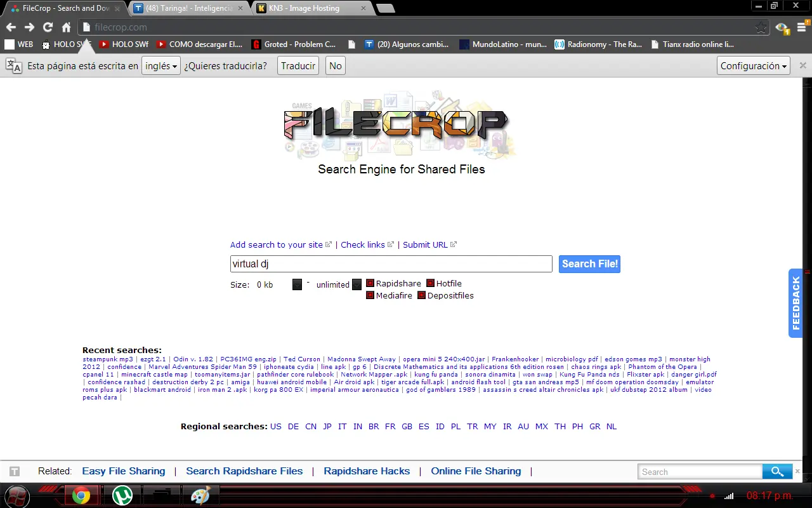This screenshot has height=508, width=812.
Task: Click the file search box containing virtual dj
Action: (x=391, y=264)
